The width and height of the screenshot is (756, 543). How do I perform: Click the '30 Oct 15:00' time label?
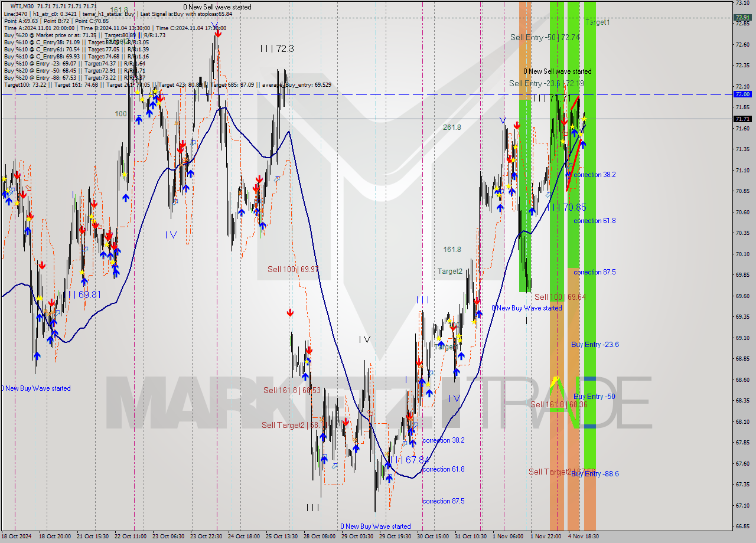click(432, 537)
